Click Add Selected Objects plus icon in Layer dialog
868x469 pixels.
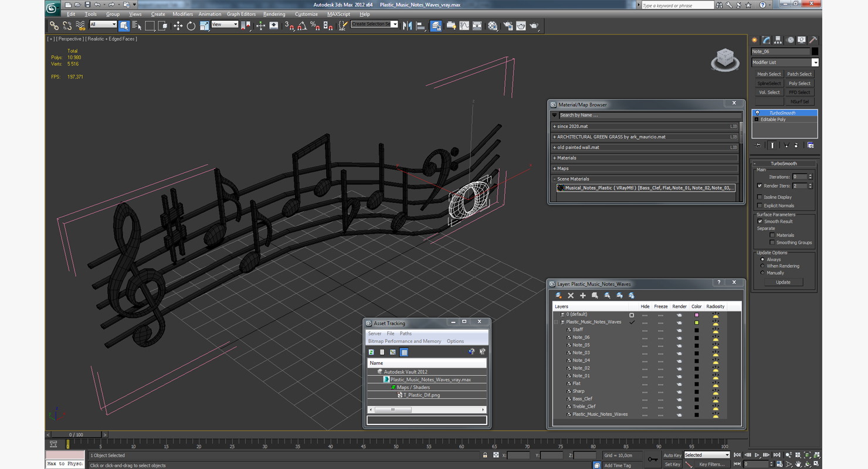[x=582, y=295]
